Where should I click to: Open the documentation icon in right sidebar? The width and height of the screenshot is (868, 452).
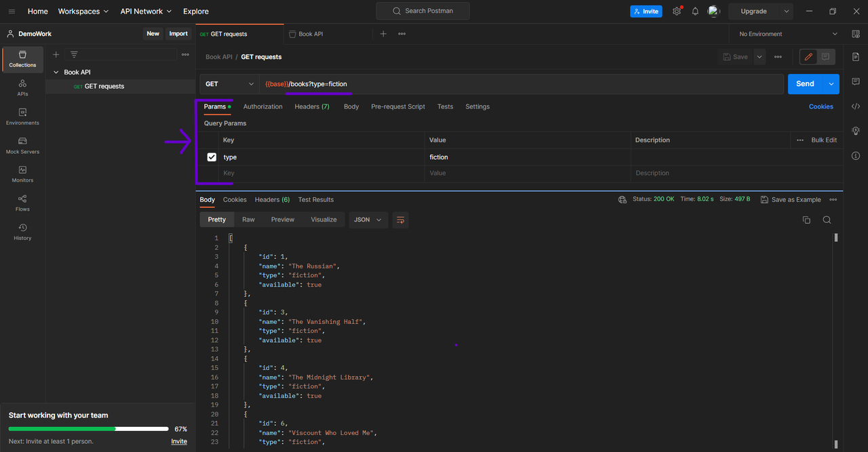[x=856, y=57]
